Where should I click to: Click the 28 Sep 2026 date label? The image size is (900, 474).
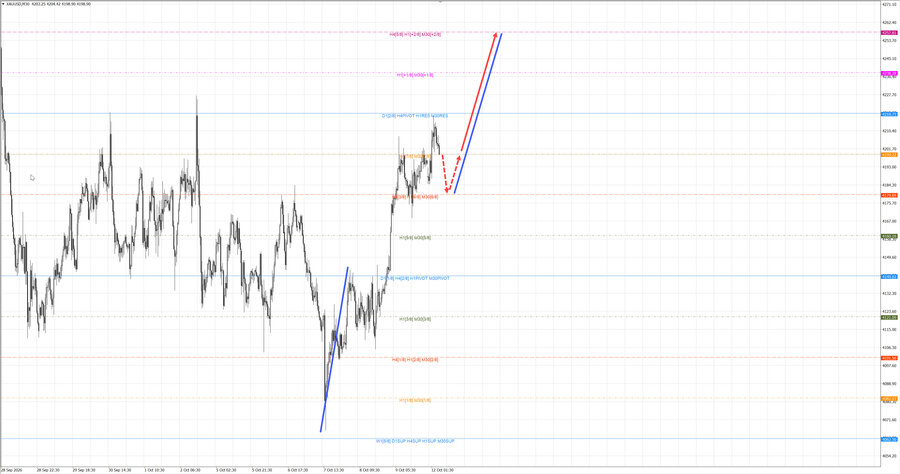[11, 470]
